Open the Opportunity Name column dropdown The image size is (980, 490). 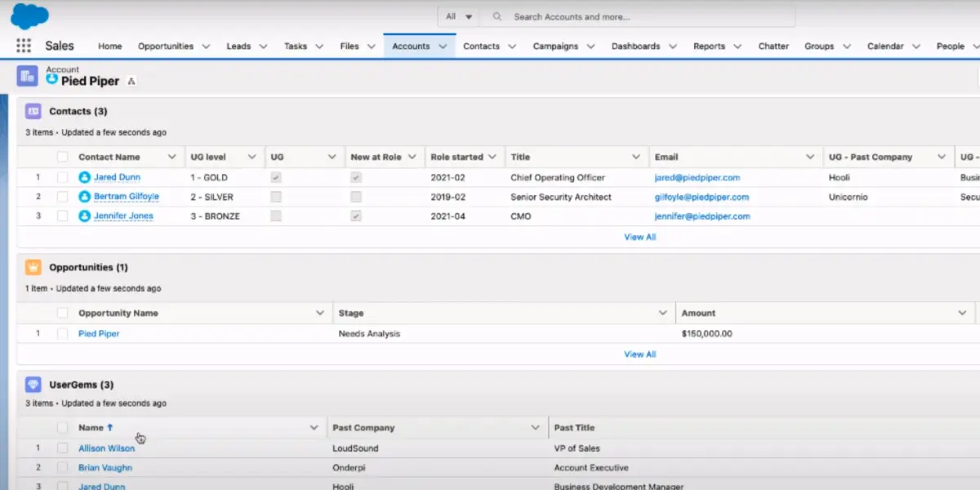tap(320, 313)
